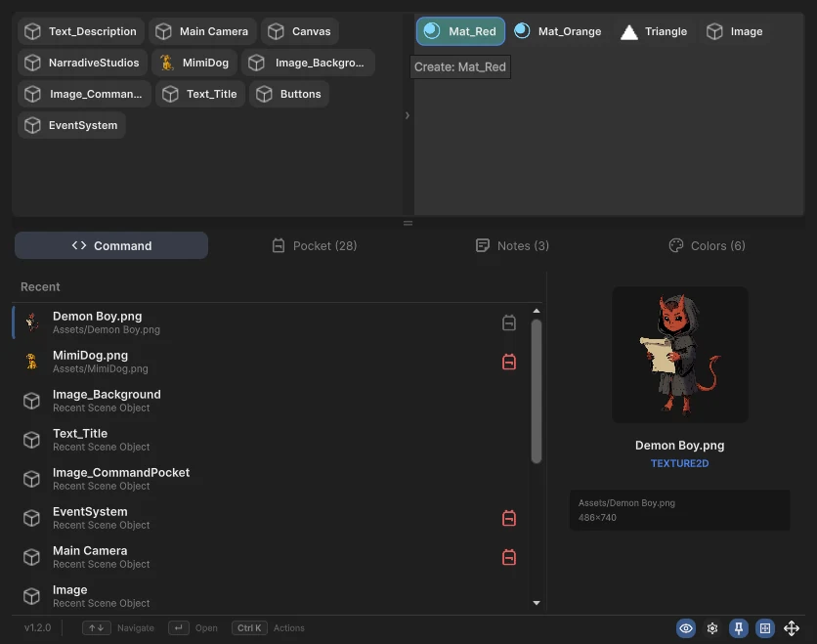
Task: Click the Assets/Demon Boy.png path info box
Action: point(679,510)
